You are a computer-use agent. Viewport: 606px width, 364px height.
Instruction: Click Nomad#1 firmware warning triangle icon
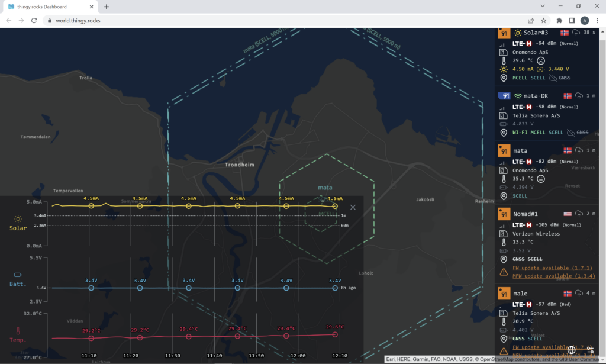coord(503,272)
